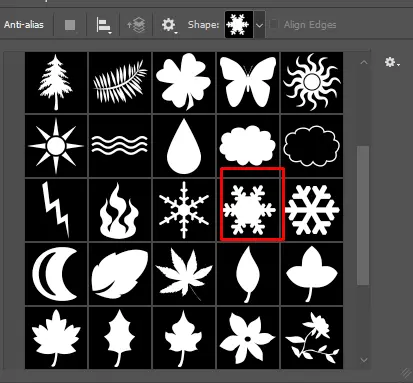Image resolution: width=413 pixels, height=383 pixels.
Task: Click the path arrangement layers icon
Action: pos(136,25)
